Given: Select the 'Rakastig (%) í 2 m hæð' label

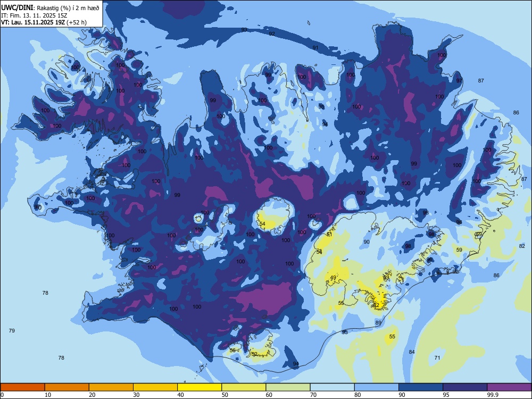Looking at the screenshot, I should coord(68,8).
